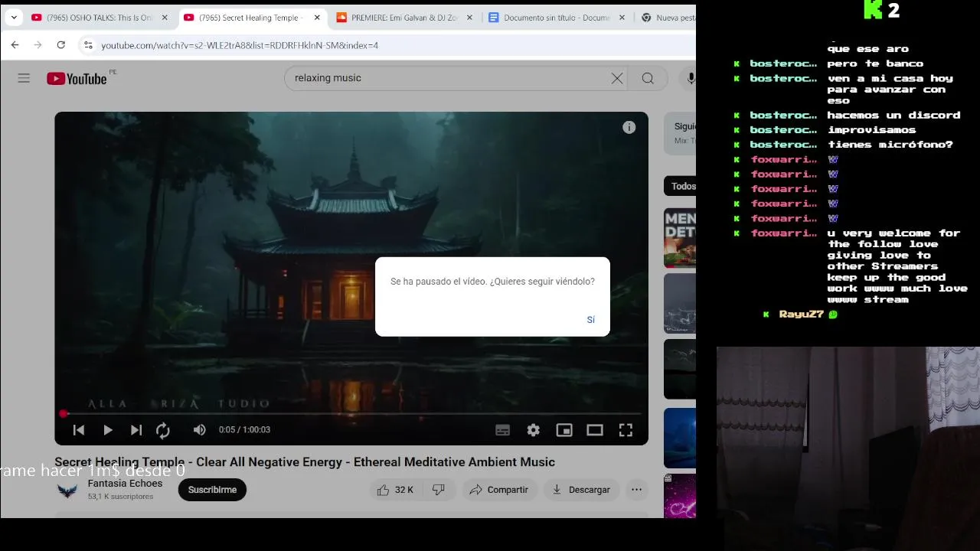Open Fantasia Echoes channel avatar

(67, 490)
